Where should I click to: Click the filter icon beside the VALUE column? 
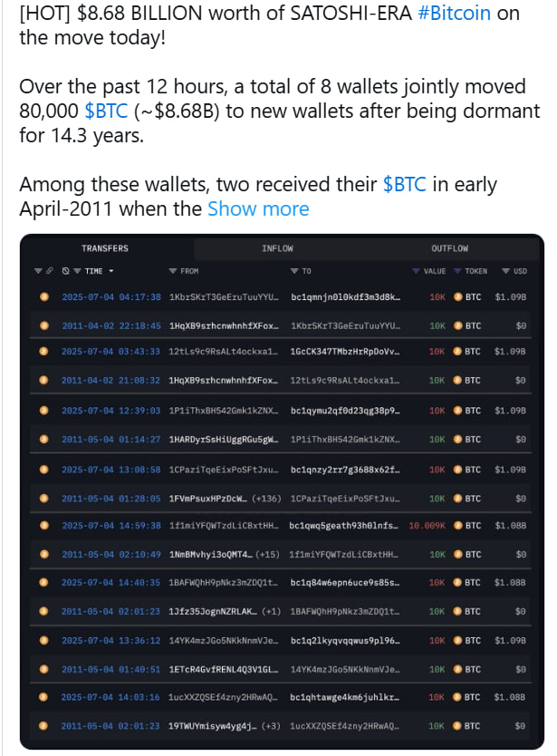pos(416,269)
